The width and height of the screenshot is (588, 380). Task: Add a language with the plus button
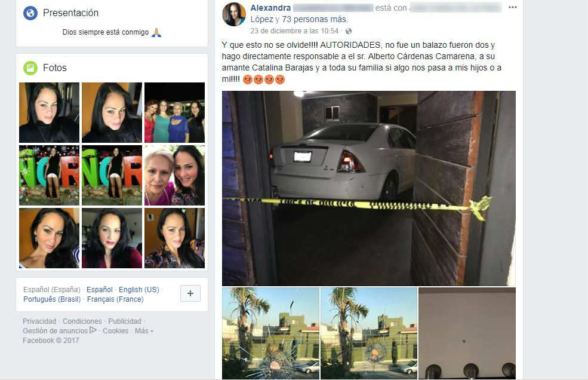190,293
